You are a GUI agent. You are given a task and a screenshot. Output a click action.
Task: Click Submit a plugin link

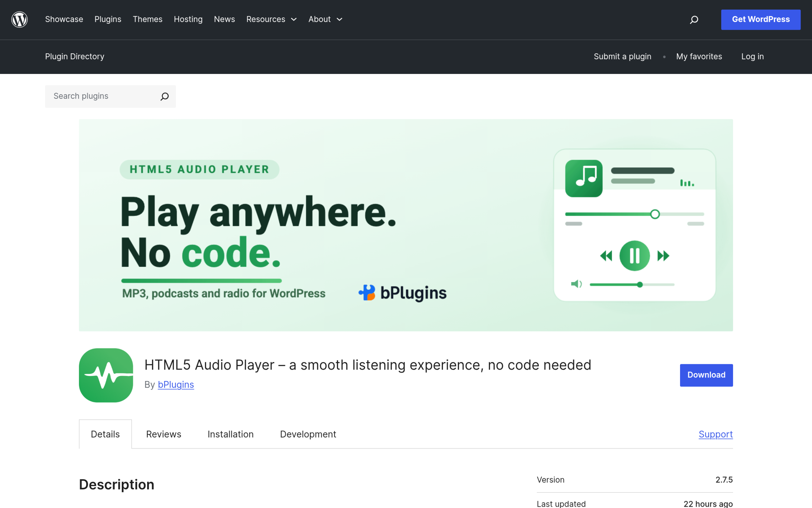[622, 57]
